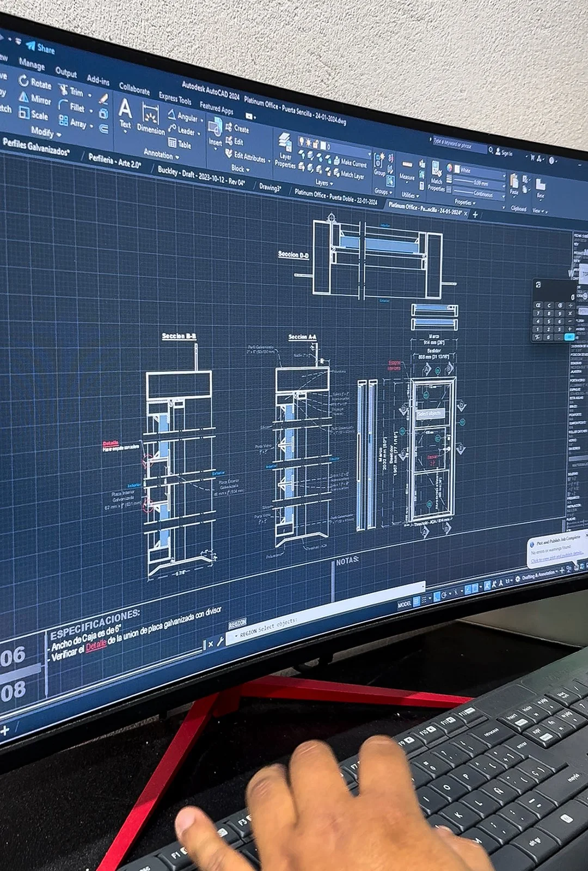
Task: Select the Rotate tool in Modify panel
Action: [x=35, y=83]
